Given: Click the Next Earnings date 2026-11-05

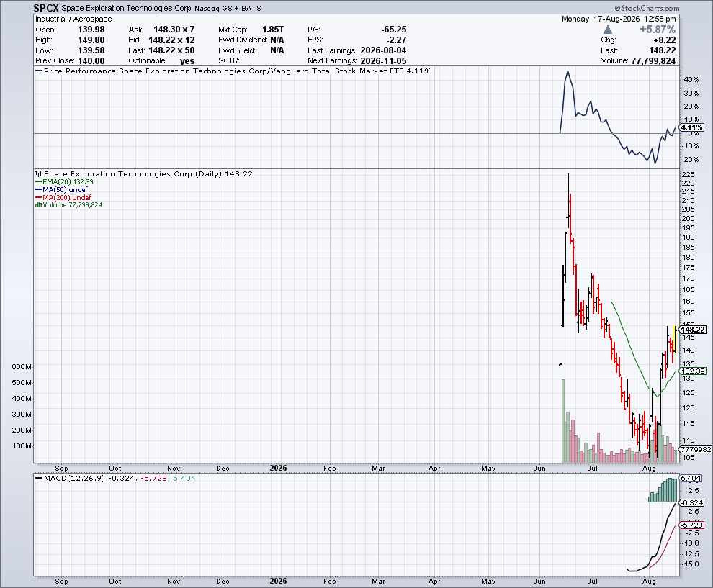Looking at the screenshot, I should 383,61.
